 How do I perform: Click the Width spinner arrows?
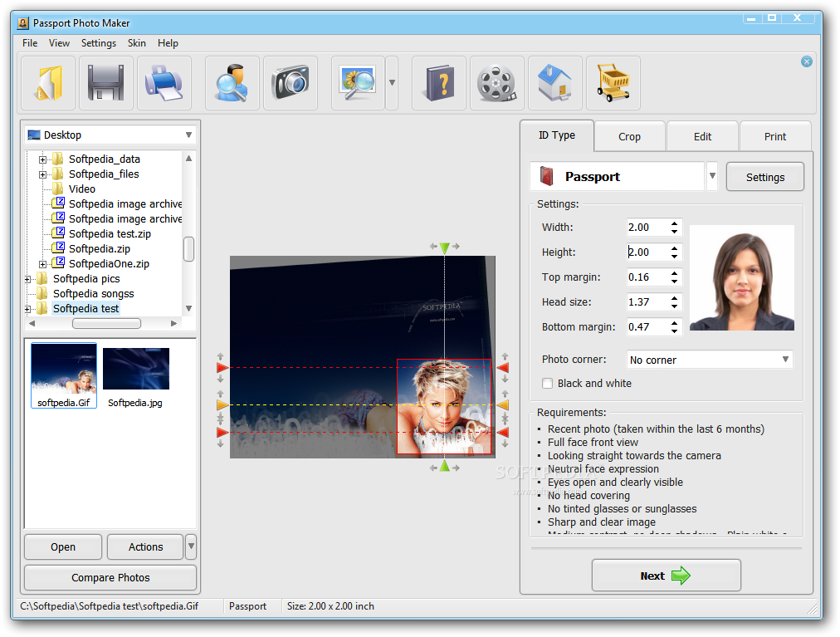(675, 228)
